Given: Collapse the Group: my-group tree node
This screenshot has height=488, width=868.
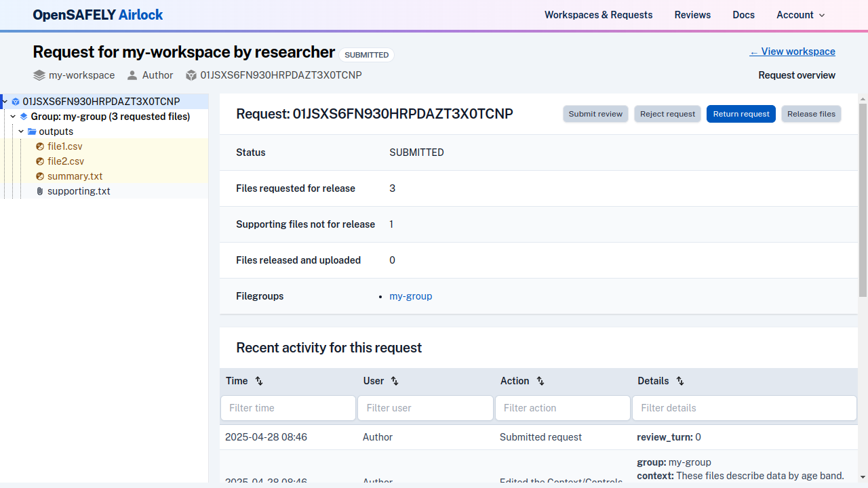Looking at the screenshot, I should pyautogui.click(x=12, y=117).
